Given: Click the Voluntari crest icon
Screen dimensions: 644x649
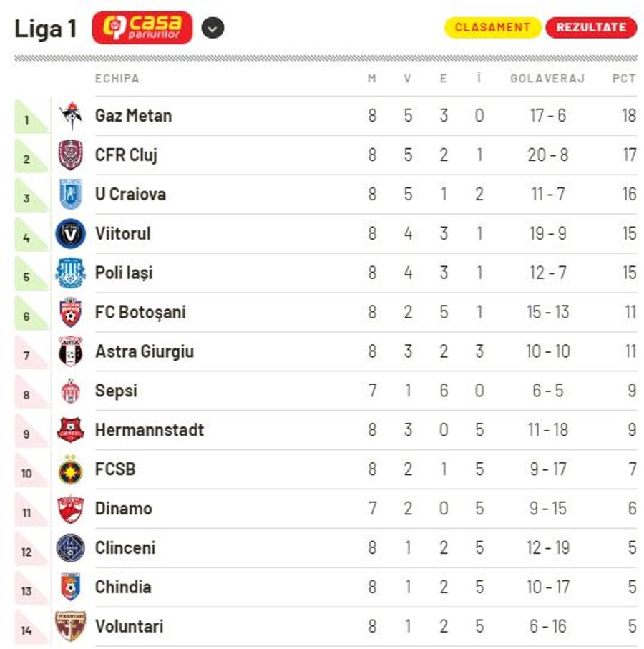Looking at the screenshot, I should (71, 626).
